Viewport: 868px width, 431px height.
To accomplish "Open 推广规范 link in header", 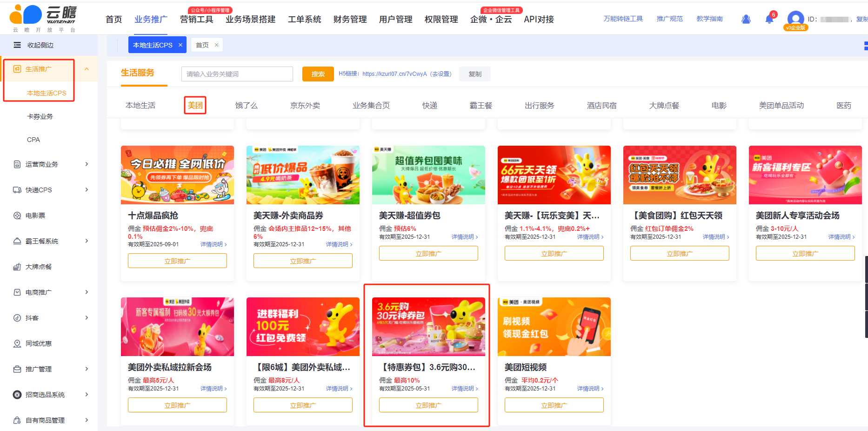I will 669,19.
